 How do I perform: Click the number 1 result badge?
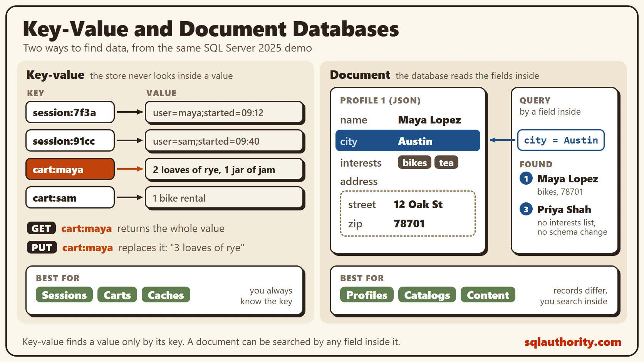tap(526, 178)
